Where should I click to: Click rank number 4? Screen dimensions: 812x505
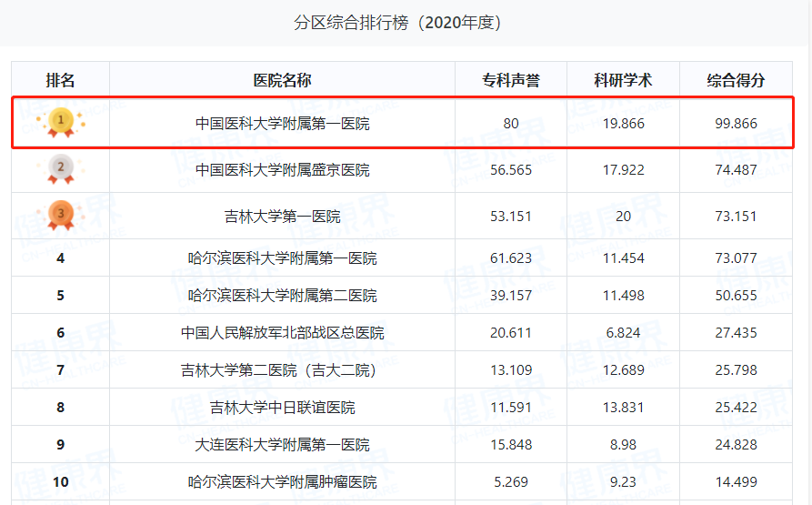pyautogui.click(x=61, y=258)
